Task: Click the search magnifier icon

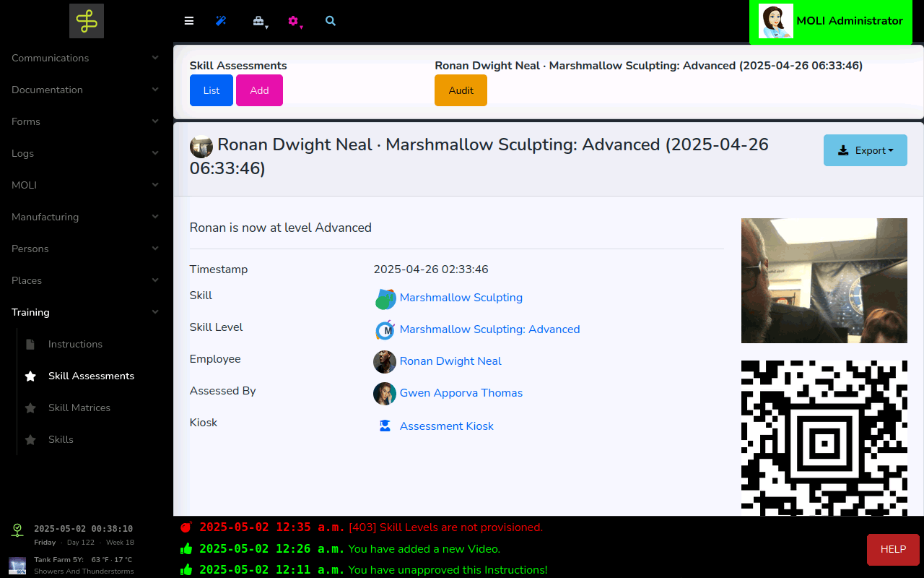Action: click(x=331, y=21)
